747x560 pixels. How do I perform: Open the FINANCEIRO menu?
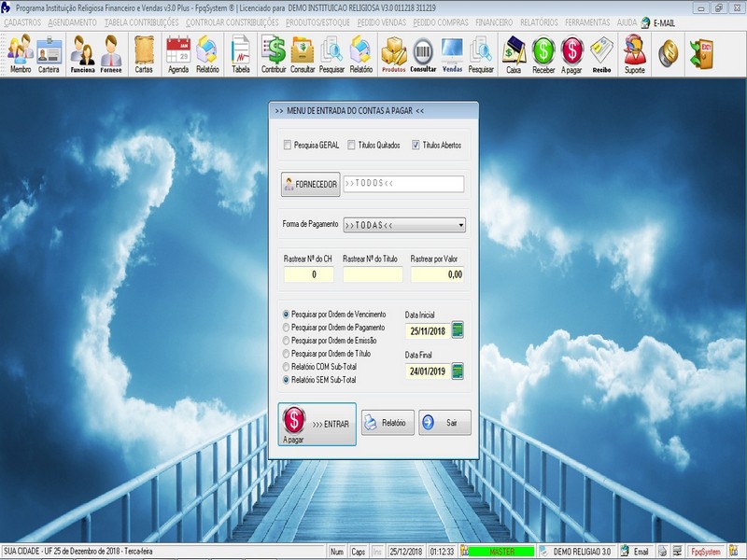coord(494,22)
